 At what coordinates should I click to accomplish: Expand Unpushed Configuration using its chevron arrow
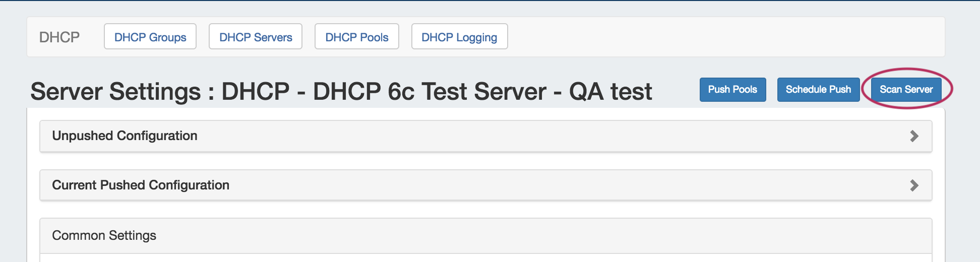(x=914, y=136)
